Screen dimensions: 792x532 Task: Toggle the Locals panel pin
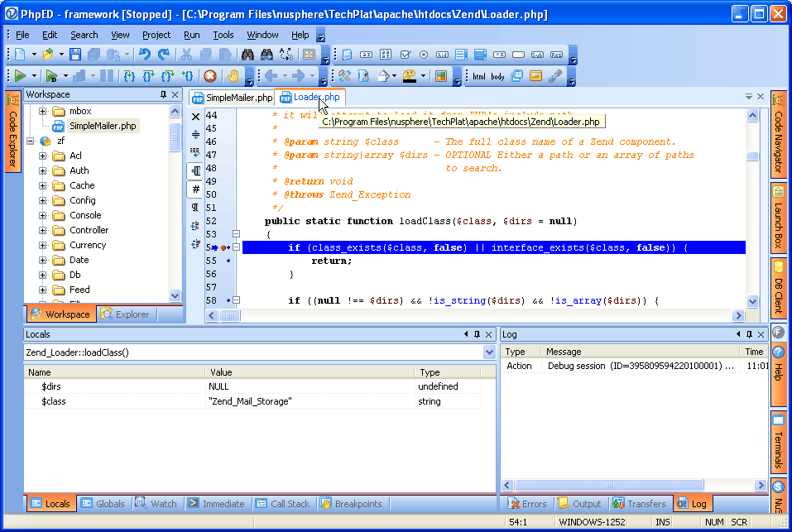pyautogui.click(x=477, y=334)
